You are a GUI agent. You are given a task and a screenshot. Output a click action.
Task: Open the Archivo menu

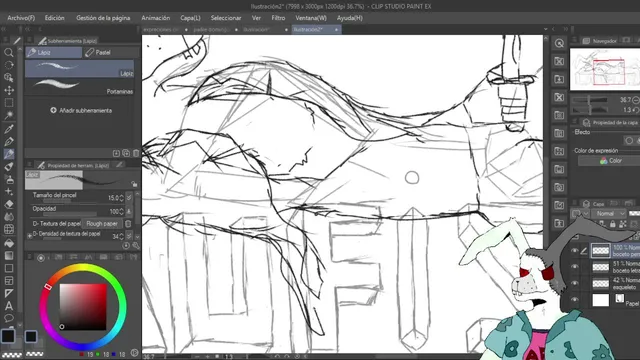click(x=21, y=18)
